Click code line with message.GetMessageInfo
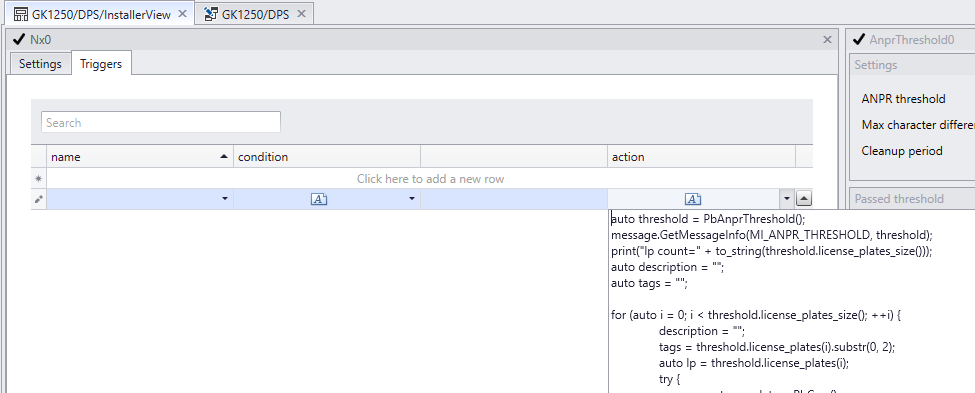Viewport: 975px width, 393px height. (772, 235)
